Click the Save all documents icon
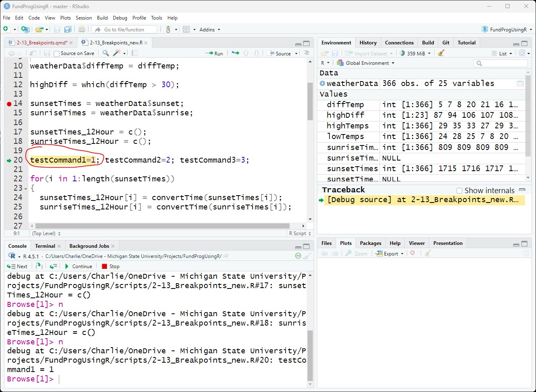536x392 pixels. 68,29
